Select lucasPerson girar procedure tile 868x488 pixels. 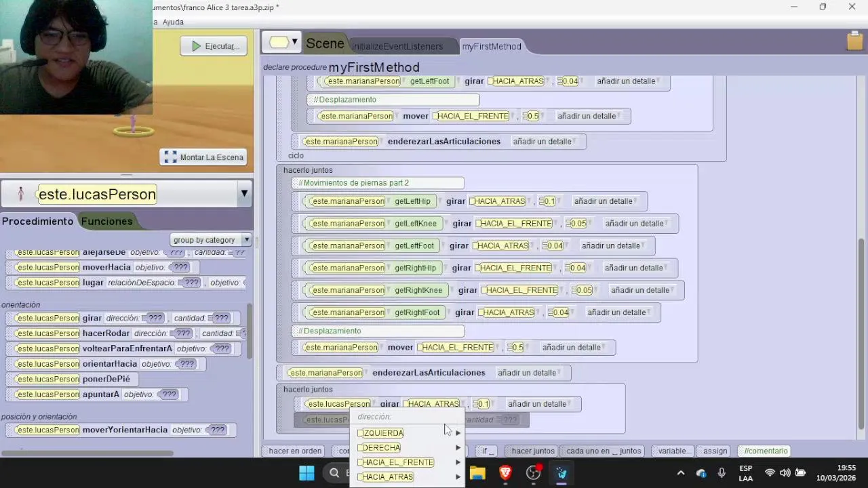pos(122,318)
